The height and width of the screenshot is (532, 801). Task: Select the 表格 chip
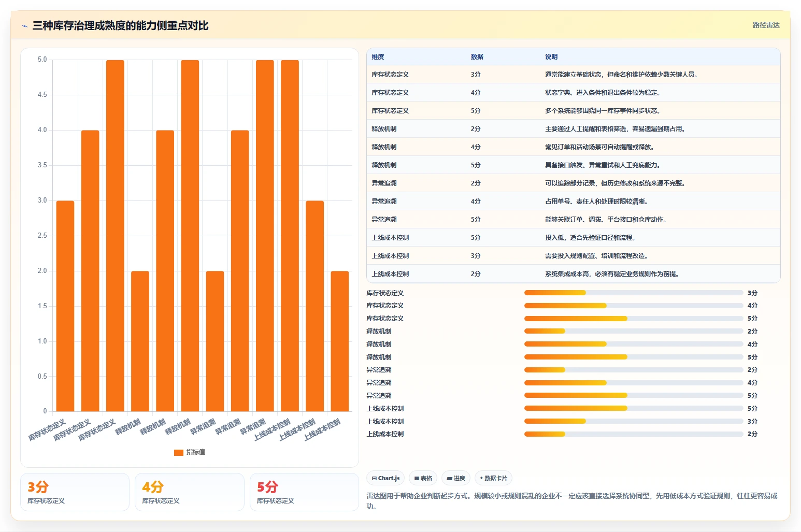coord(423,478)
